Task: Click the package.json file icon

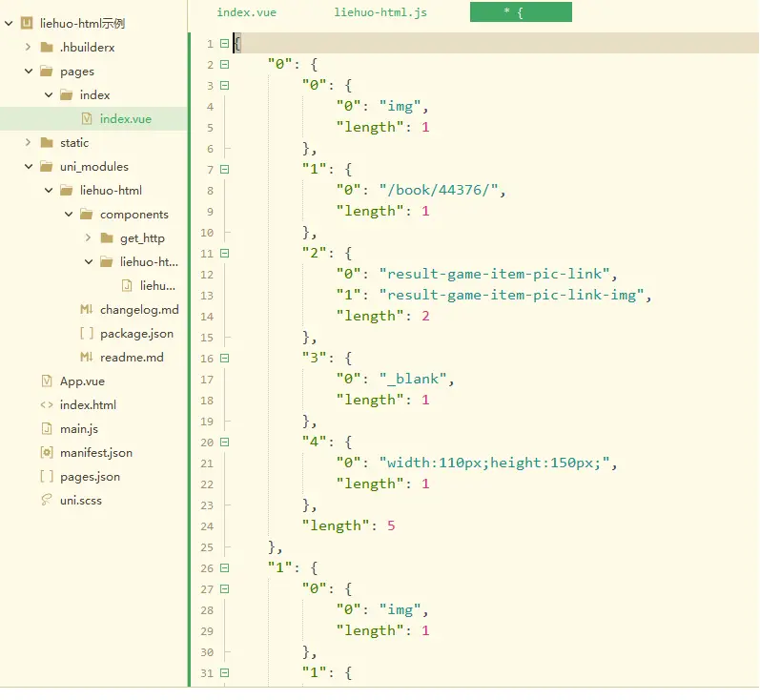Action: pos(86,334)
